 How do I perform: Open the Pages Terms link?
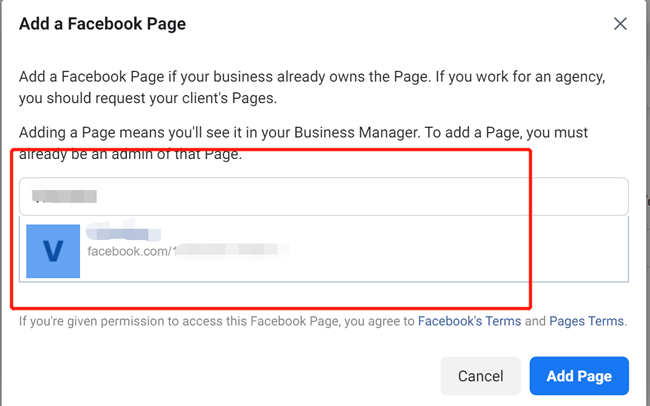pyautogui.click(x=587, y=322)
